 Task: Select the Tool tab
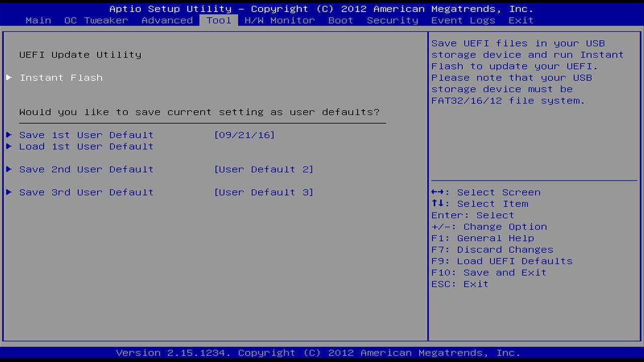(x=219, y=20)
